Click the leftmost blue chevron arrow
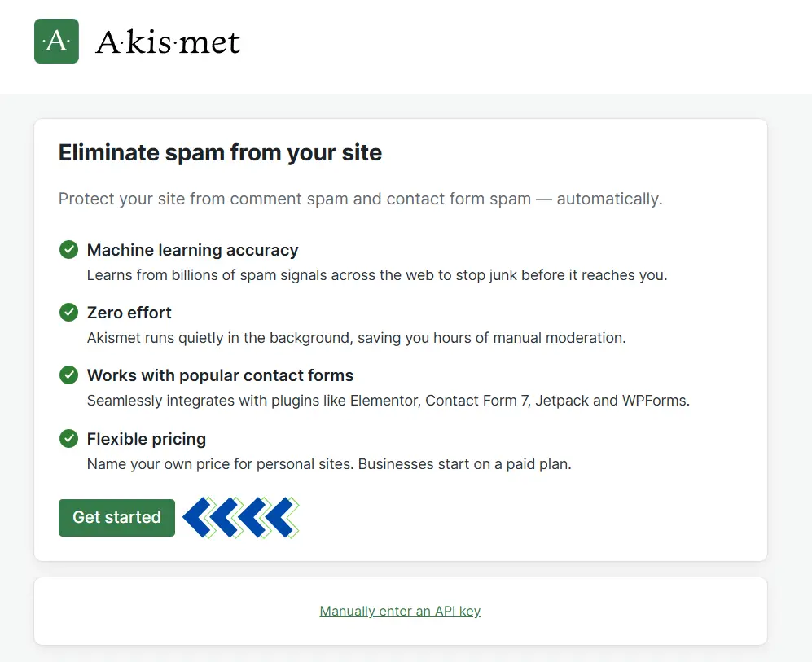 [199, 517]
